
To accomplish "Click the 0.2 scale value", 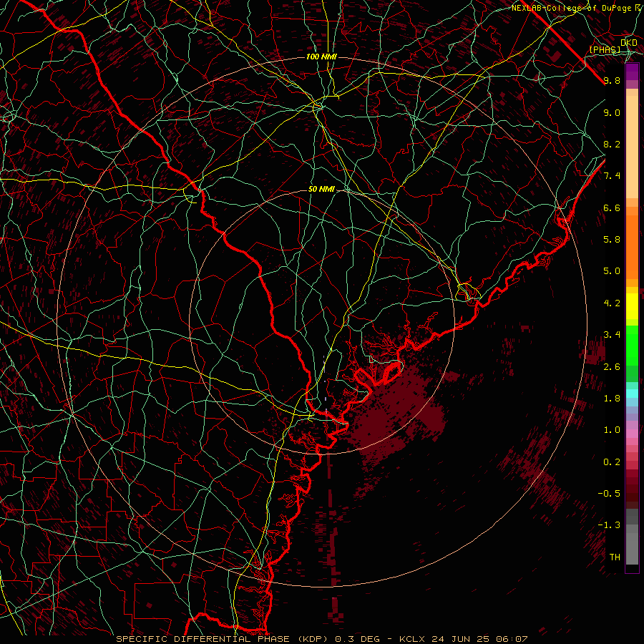I will (612, 462).
